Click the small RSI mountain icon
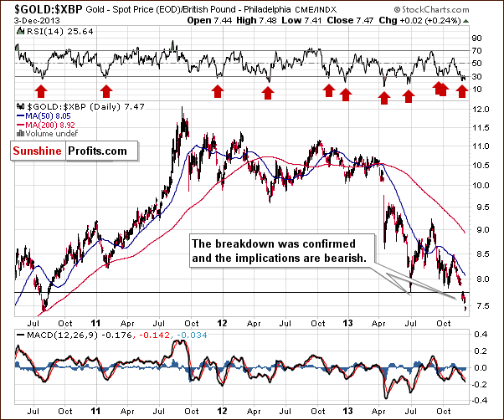The width and height of the screenshot is (504, 420). tap(20, 32)
